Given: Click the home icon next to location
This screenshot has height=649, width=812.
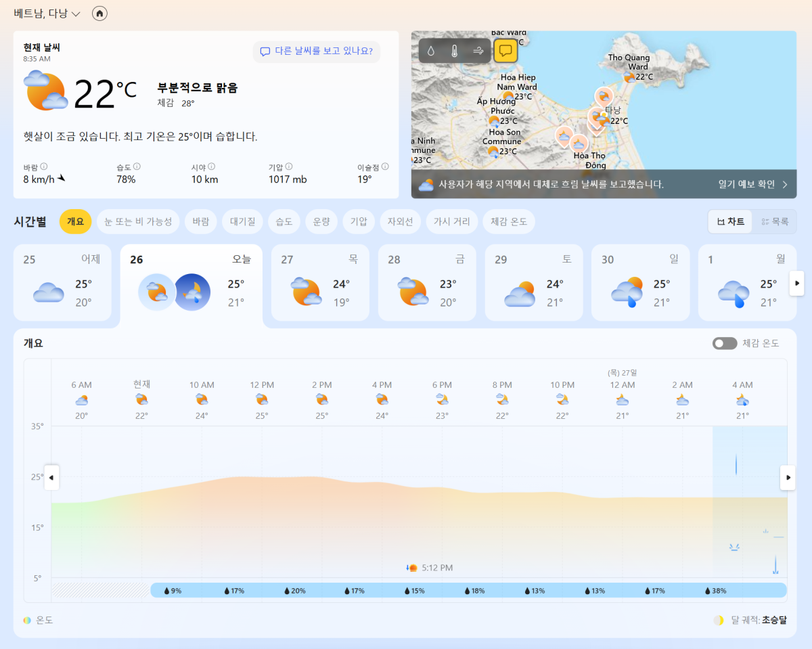Looking at the screenshot, I should pos(99,14).
